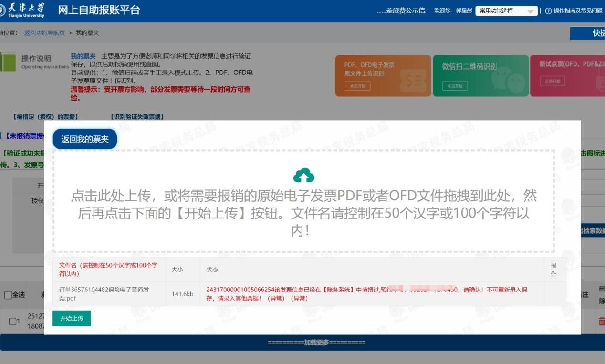Open the 【识别验证失败票据】 link
This screenshot has width=605, height=364.
coord(137,117)
